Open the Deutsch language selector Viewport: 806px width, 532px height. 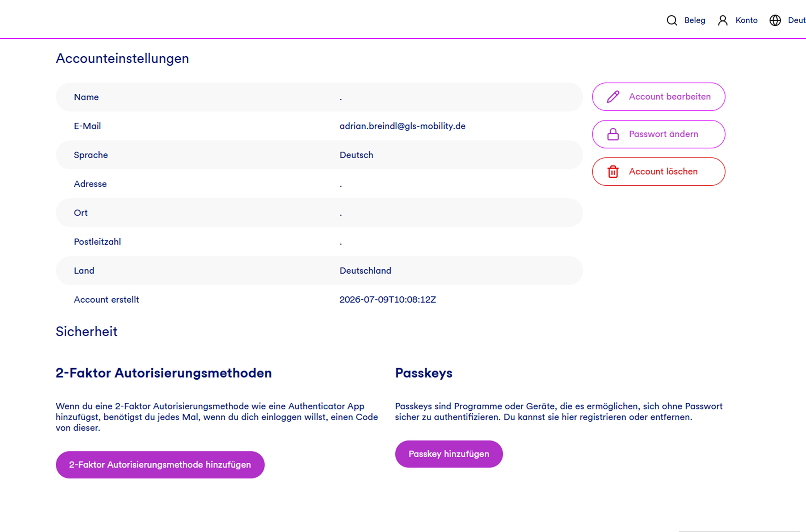(797, 20)
